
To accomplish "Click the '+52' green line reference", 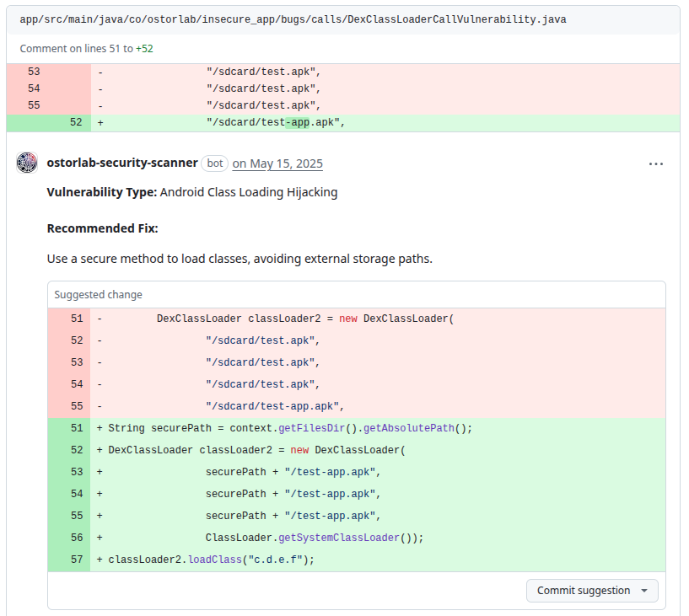I will point(144,48).
